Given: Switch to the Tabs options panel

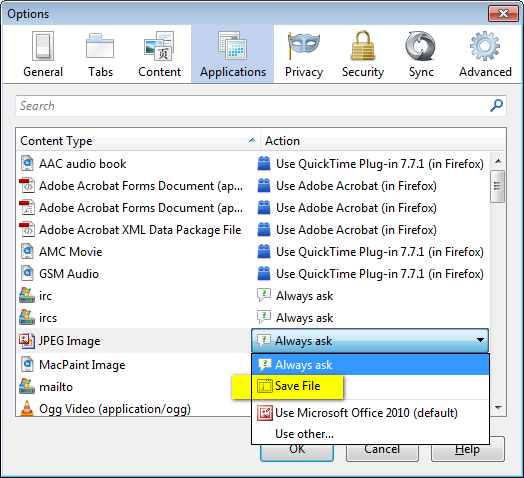Looking at the screenshot, I should click(100, 54).
